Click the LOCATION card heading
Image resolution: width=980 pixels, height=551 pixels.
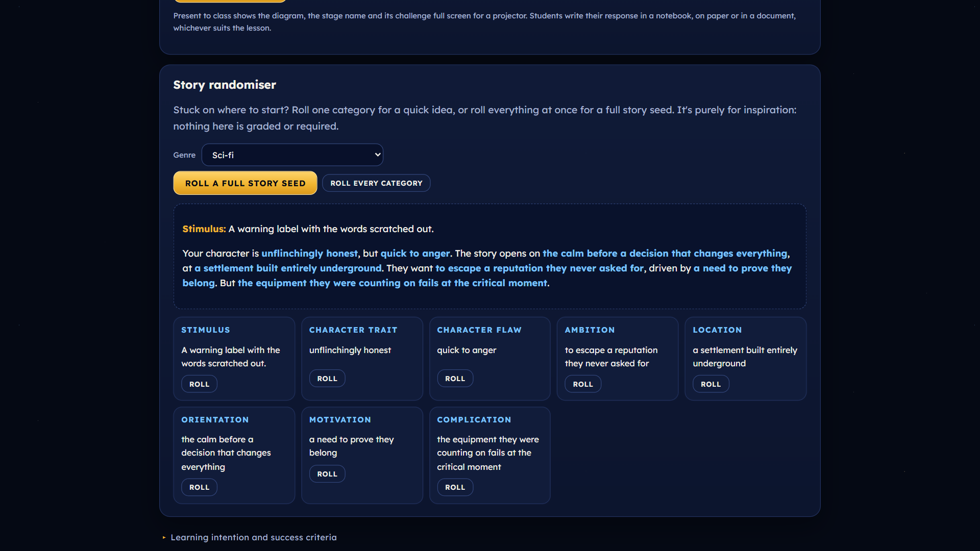pyautogui.click(x=717, y=330)
